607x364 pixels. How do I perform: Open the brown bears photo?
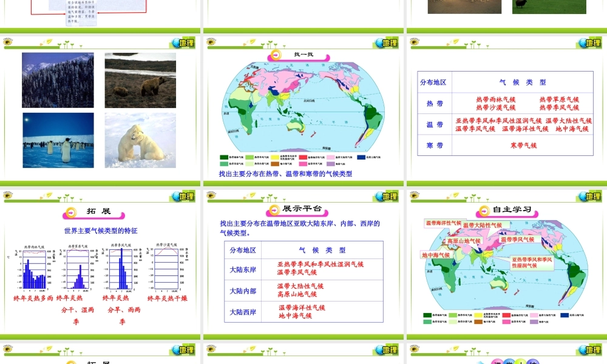point(140,80)
